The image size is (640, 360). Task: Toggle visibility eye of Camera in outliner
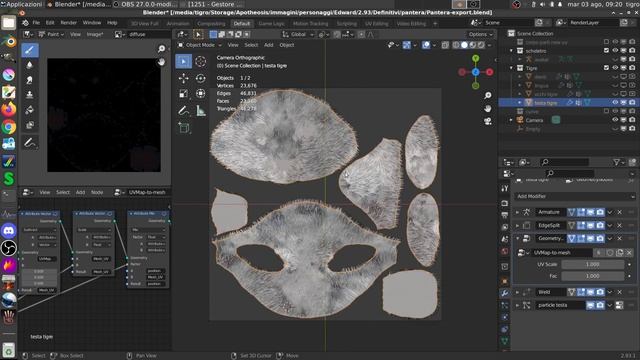(615, 120)
